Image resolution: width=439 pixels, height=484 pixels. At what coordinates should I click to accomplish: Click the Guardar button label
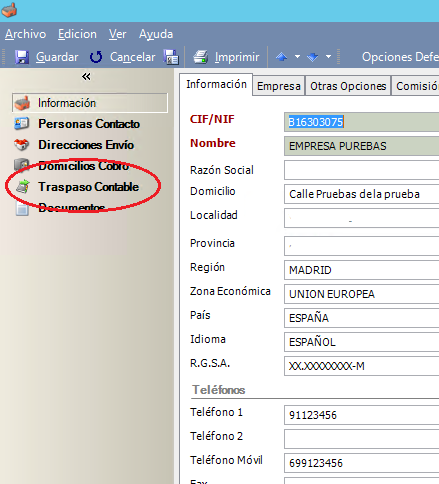(x=57, y=57)
